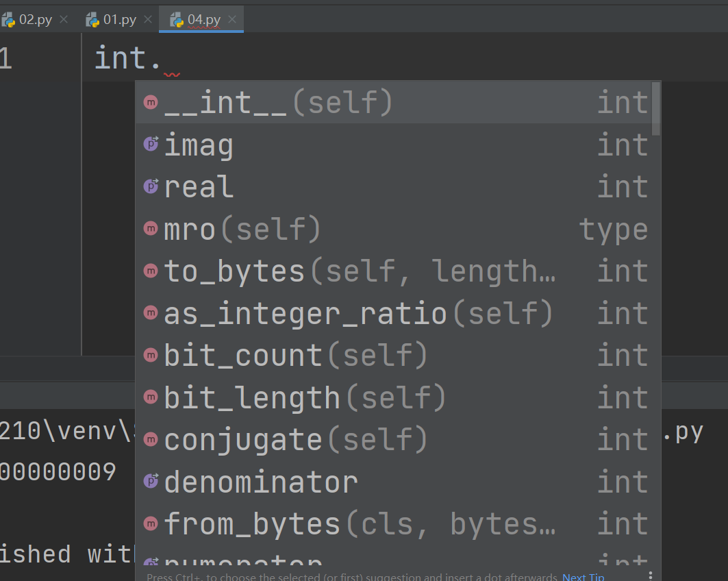Open the Next Tip link

583,577
